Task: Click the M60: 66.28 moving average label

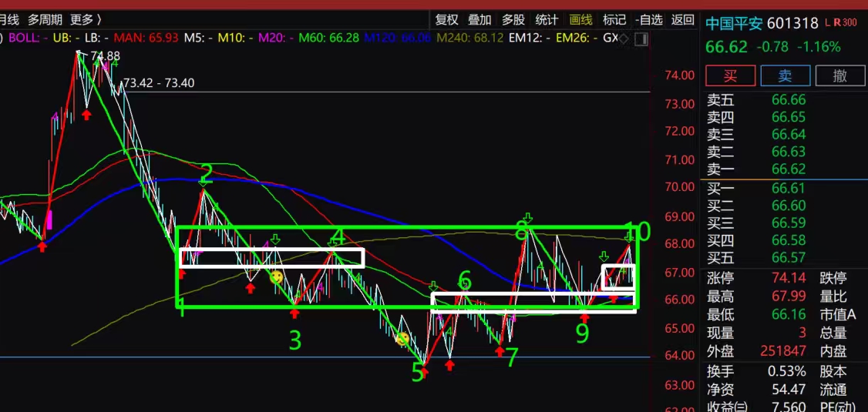Action: click(x=329, y=39)
